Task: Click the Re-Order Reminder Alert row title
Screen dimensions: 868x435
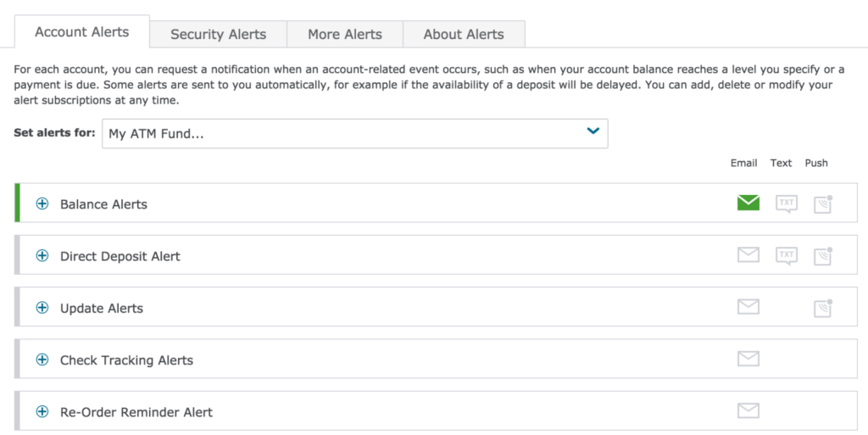Action: (x=136, y=412)
